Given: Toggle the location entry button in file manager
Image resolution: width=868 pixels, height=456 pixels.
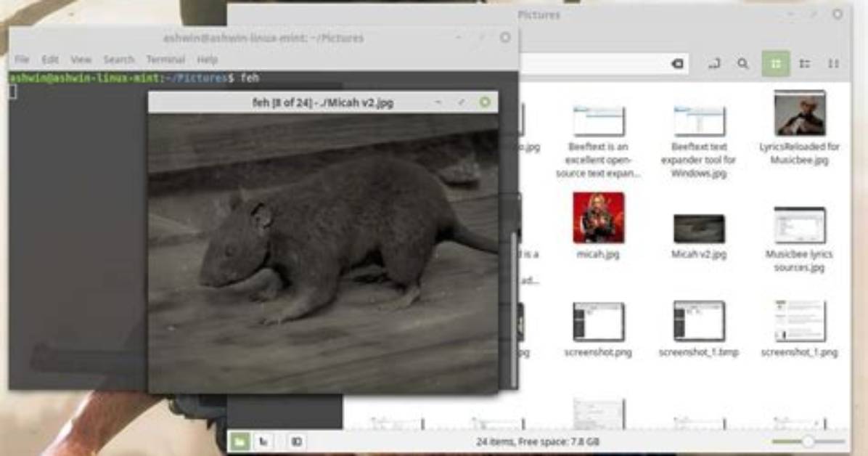Looking at the screenshot, I should 714,64.
